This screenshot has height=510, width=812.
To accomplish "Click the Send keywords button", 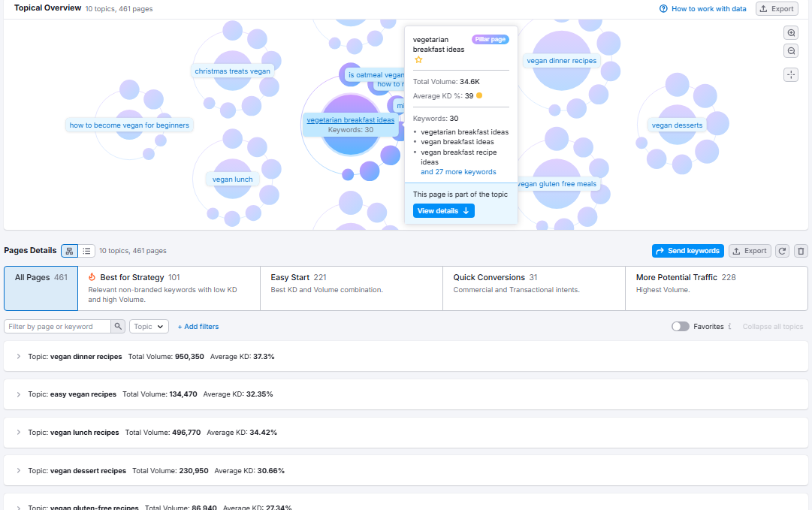I will (x=687, y=251).
